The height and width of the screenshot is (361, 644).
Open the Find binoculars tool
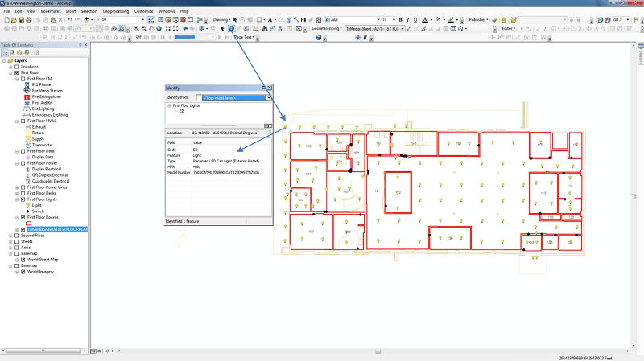(265, 28)
